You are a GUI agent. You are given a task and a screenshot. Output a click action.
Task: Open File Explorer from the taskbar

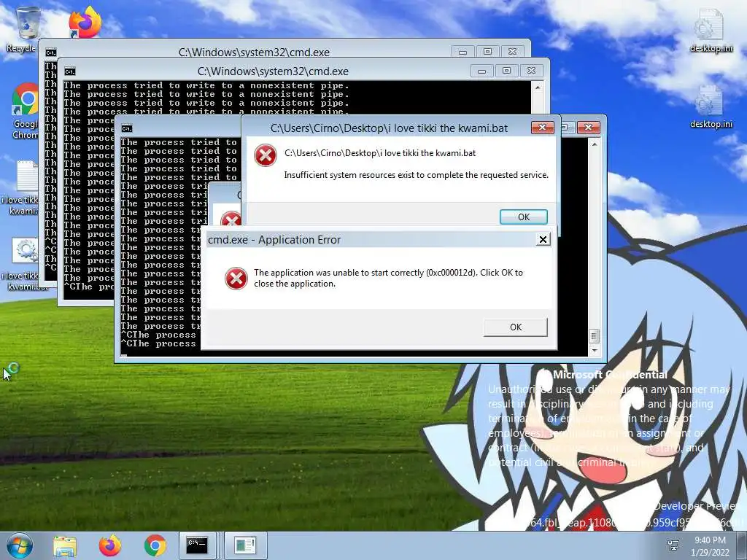[x=65, y=545]
